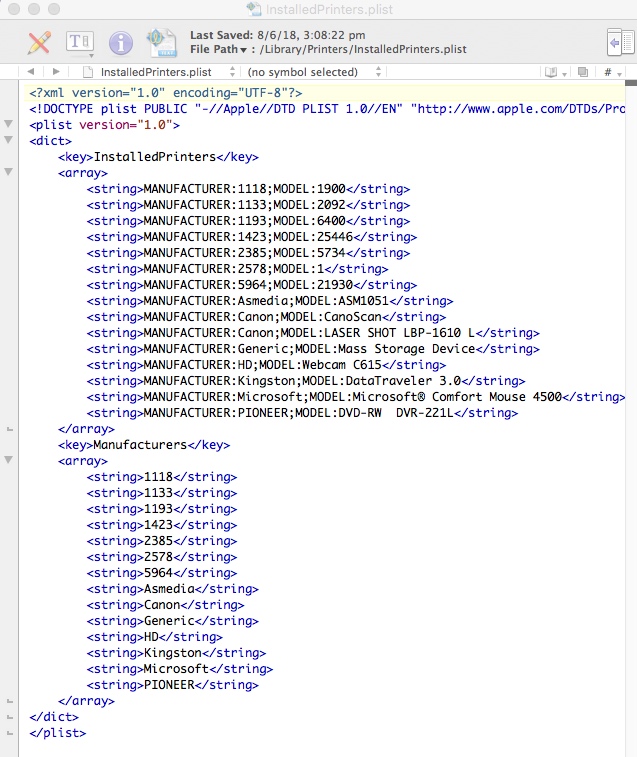
Task: Click the PIONEER DVD-RW DVR-221L line
Action: pyautogui.click(x=302, y=413)
